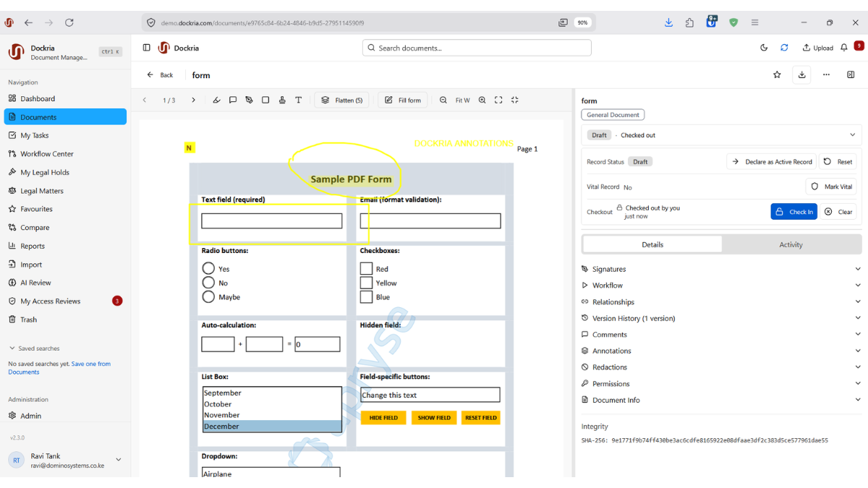Go to next page arrow

193,100
